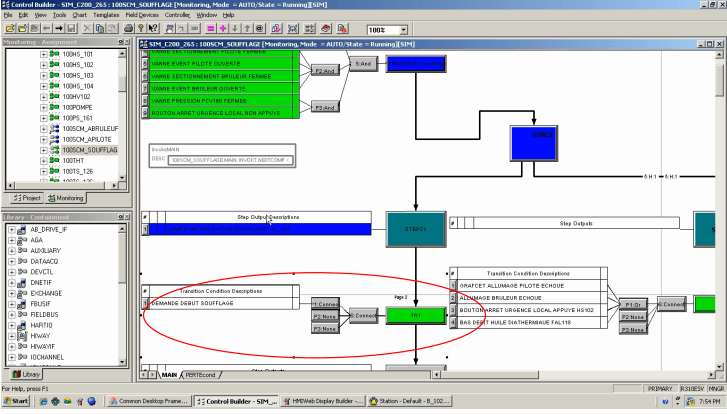
Task: Click the grey up-arrow toolbar icon
Action: point(247,29)
